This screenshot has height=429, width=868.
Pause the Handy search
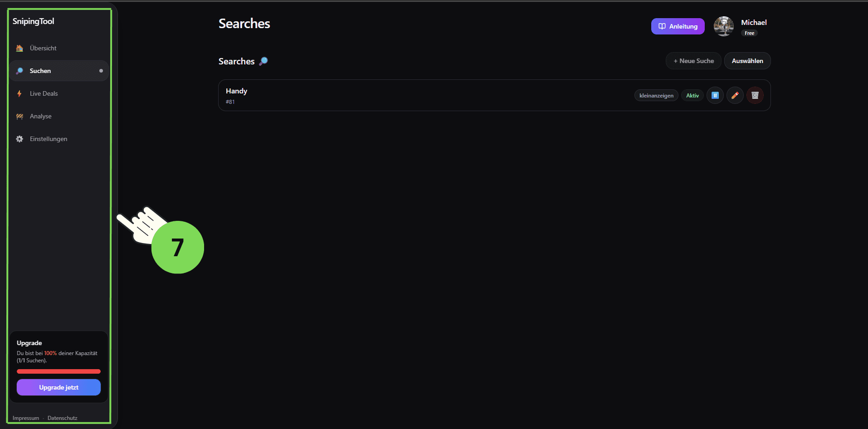[x=715, y=95]
